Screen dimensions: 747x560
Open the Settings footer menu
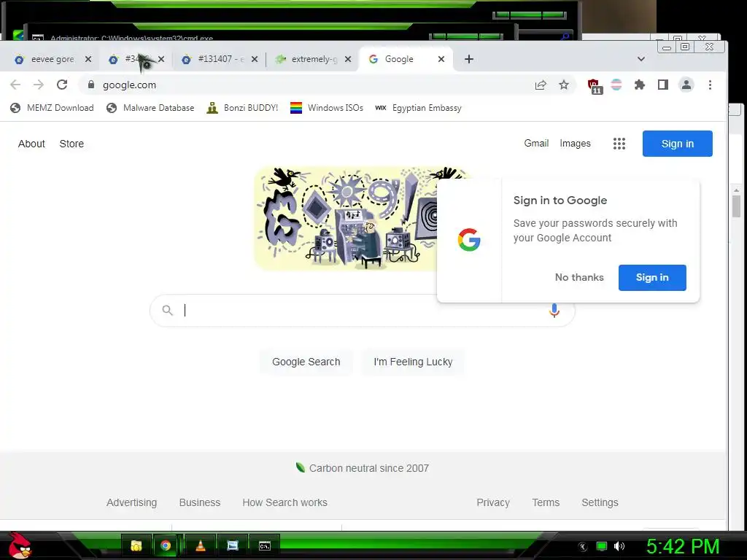[x=600, y=502]
